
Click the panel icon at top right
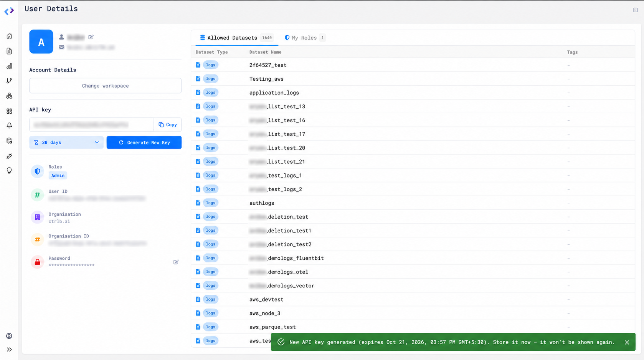point(636,10)
